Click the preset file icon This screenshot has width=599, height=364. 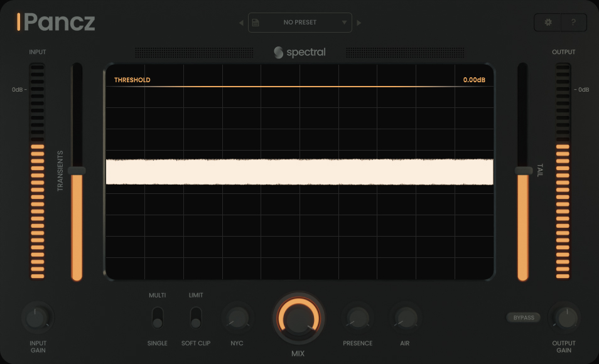[256, 23]
